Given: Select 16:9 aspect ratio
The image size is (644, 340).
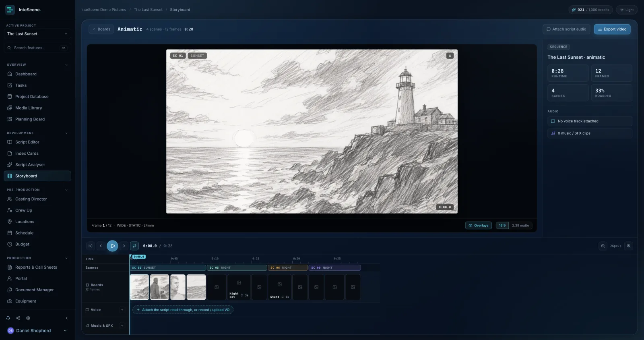Looking at the screenshot, I should (502, 226).
